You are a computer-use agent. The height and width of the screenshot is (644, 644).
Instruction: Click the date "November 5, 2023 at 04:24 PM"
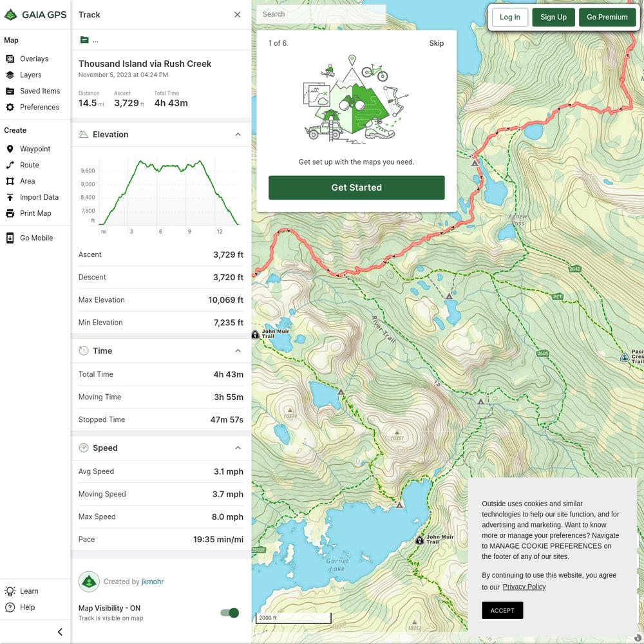[123, 75]
